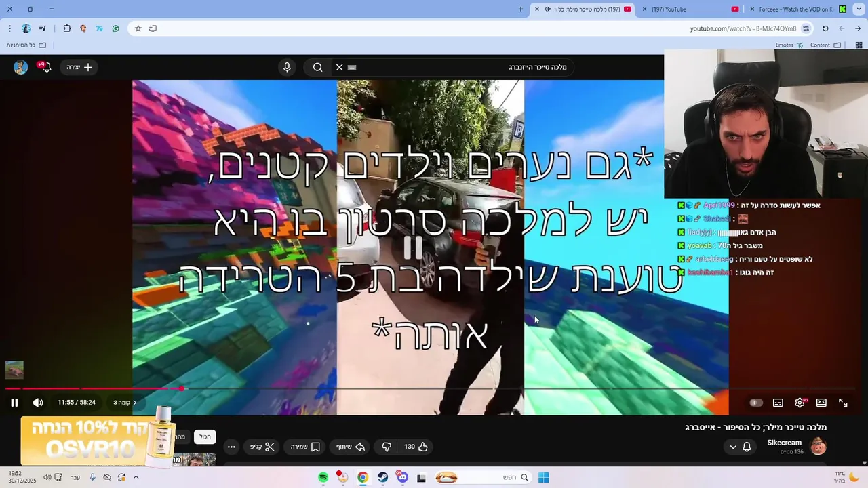Viewport: 868px width, 488px height.
Task: Dislike the video
Action: (x=387, y=447)
